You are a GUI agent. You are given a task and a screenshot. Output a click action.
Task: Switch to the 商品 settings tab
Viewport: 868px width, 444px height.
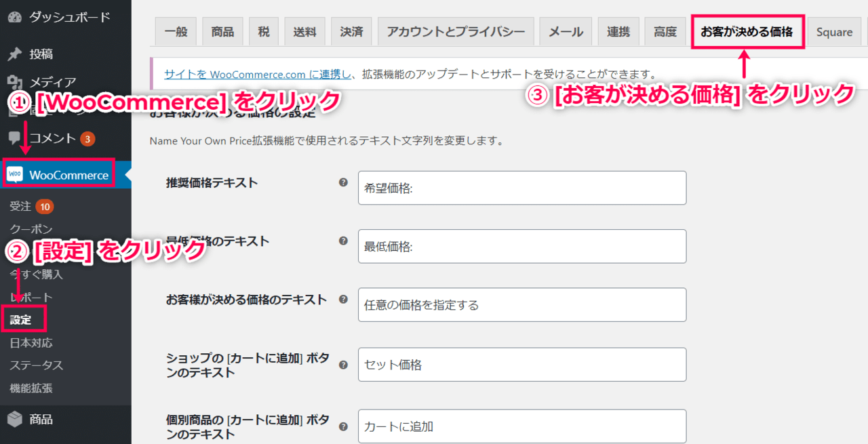click(x=222, y=32)
